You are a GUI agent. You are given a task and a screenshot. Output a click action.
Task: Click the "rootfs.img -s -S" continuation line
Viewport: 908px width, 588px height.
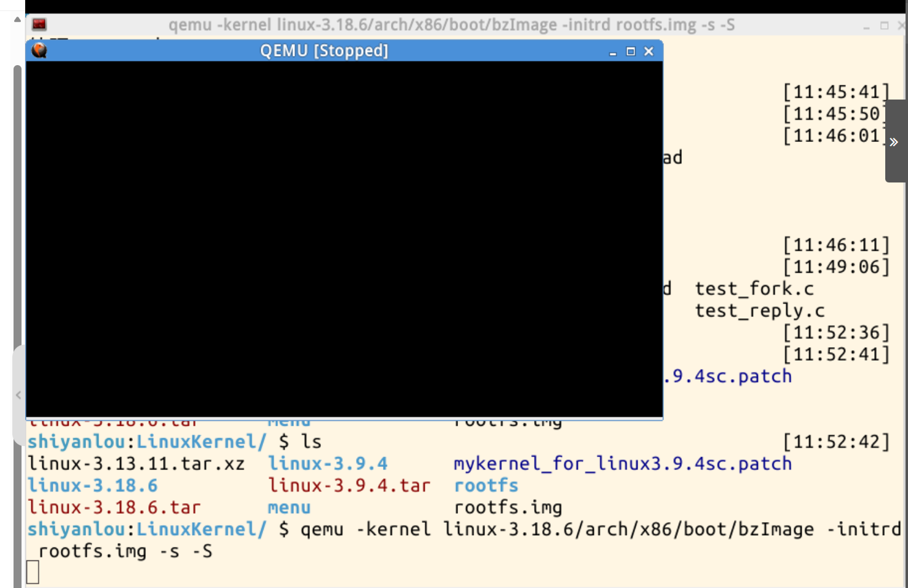125,551
